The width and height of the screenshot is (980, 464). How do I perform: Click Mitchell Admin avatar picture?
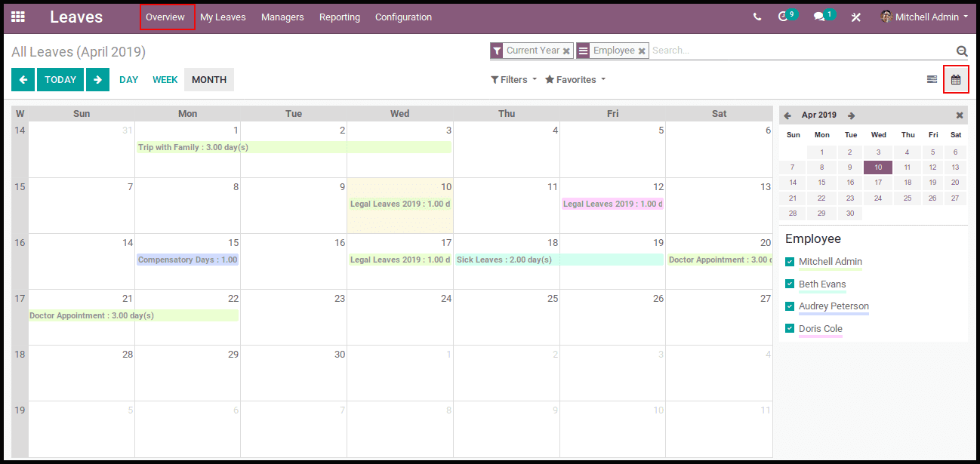(886, 17)
